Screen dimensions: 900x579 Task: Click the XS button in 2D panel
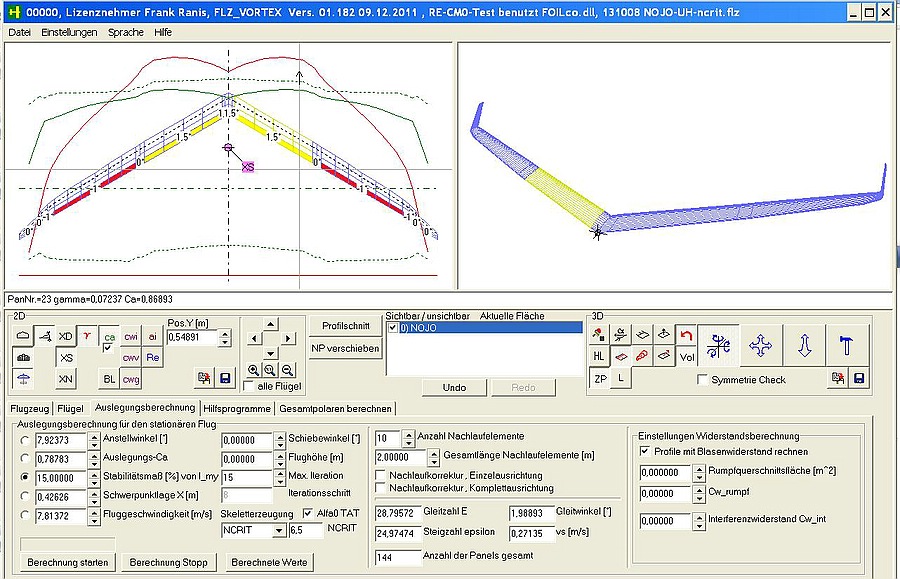66,357
